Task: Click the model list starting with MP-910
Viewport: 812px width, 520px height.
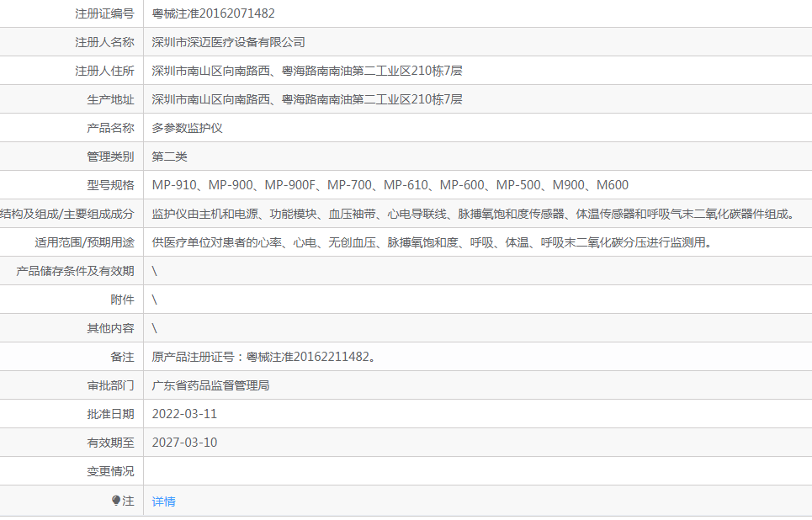Action: click(390, 185)
